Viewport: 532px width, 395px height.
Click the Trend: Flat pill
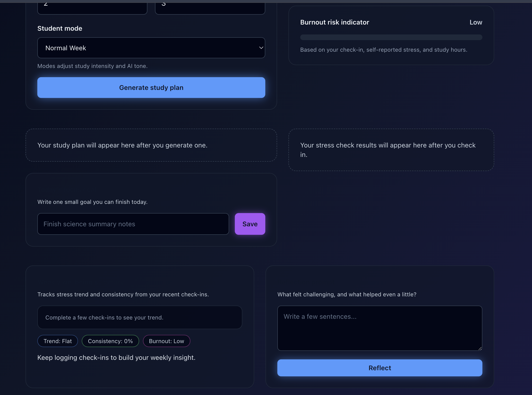(58, 341)
